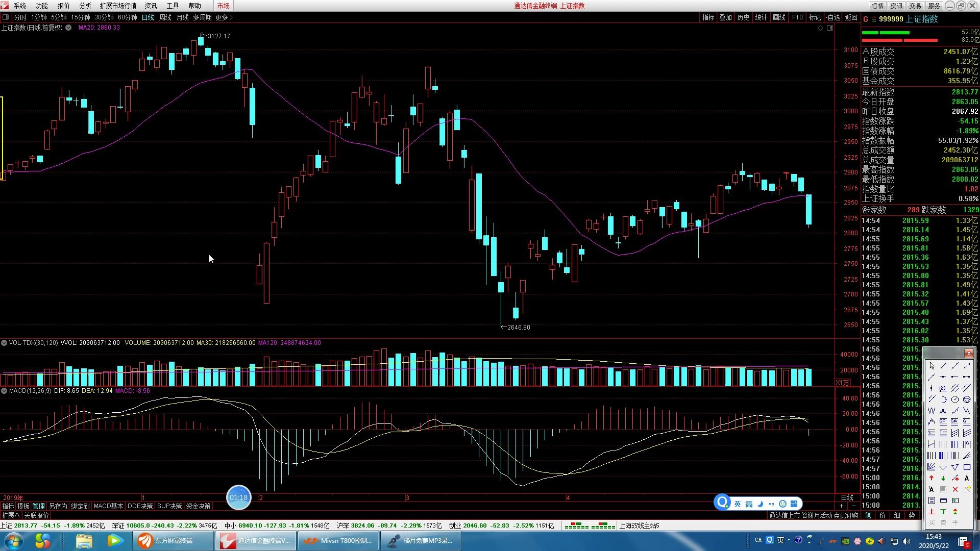The width and height of the screenshot is (980, 551).
Task: Click the 叠加 overlay button
Action: [x=725, y=17]
